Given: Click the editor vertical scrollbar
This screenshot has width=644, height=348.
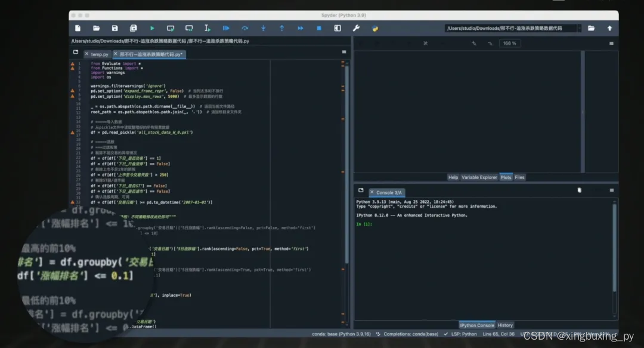Looking at the screenshot, I should (x=346, y=165).
